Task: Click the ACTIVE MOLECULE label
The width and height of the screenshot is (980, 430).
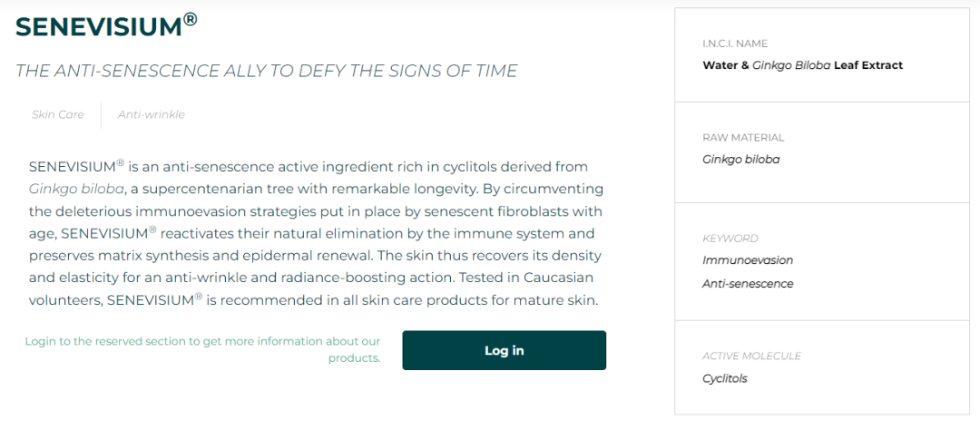Action: coord(751,357)
